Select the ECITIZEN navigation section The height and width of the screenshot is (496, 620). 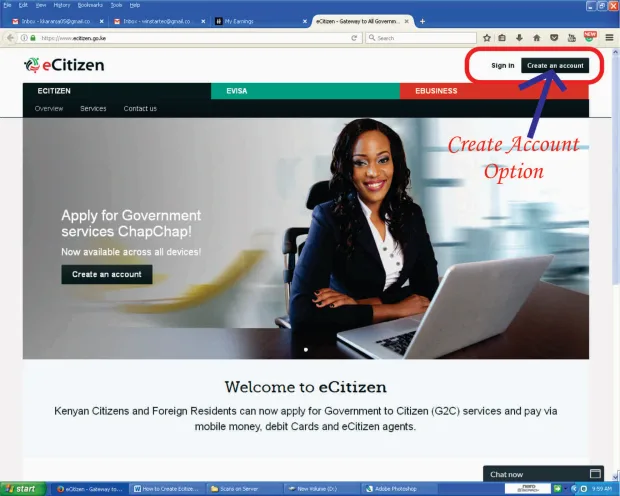tap(117, 91)
